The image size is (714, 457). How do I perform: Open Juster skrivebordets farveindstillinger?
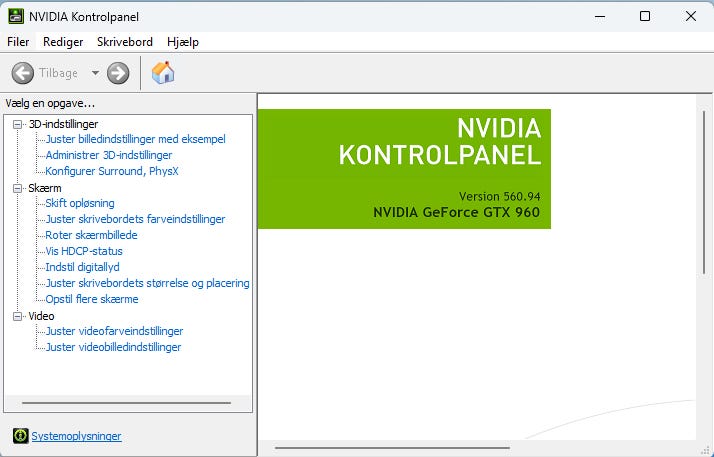click(135, 219)
